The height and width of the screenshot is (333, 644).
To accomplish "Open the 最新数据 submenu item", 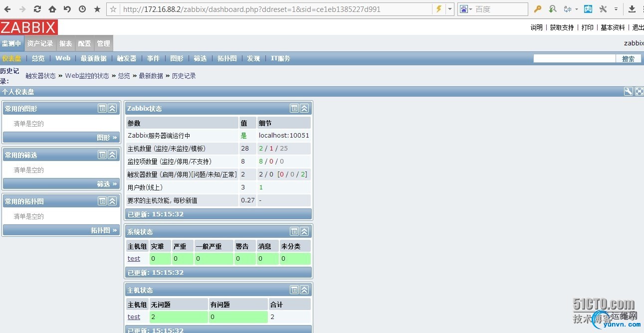I will click(x=93, y=58).
